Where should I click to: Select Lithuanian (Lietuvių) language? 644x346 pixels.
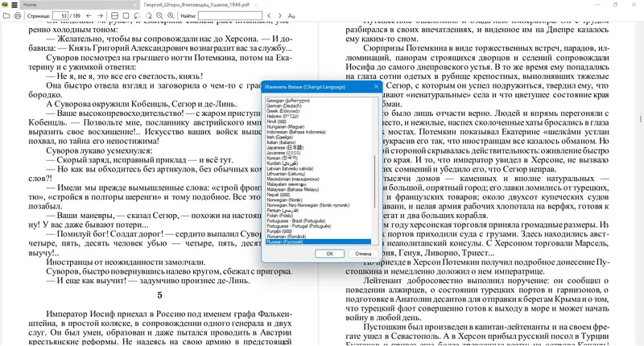286,174
